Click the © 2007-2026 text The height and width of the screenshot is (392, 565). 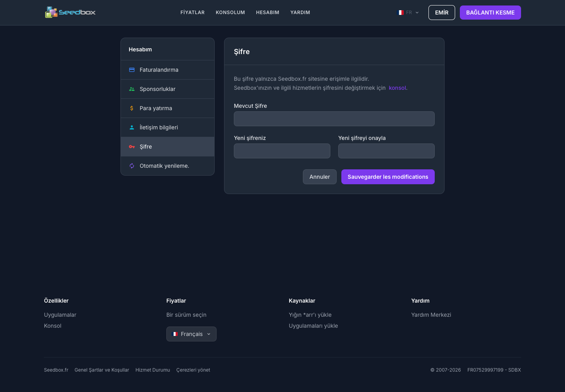pyautogui.click(x=446, y=370)
